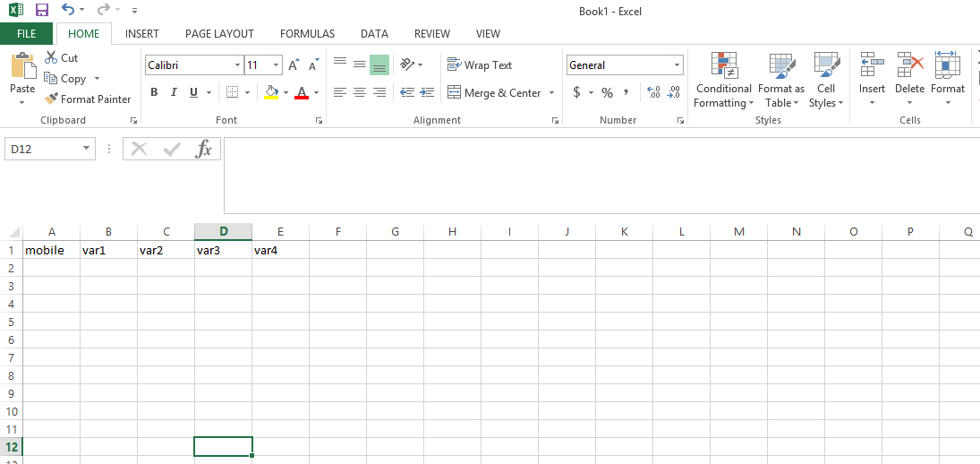Switch to the FORMULAS tab
Screen dimensions: 980x464
(x=308, y=34)
